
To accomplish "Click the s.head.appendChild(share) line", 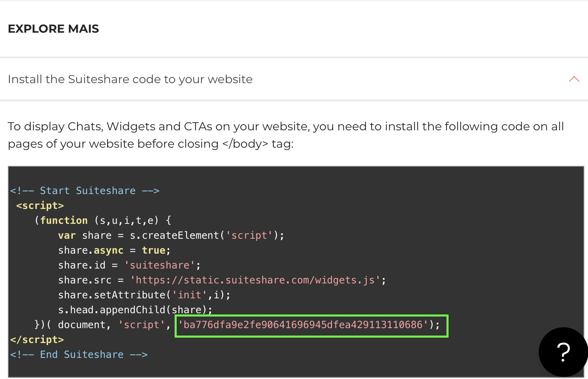I will point(135,310).
